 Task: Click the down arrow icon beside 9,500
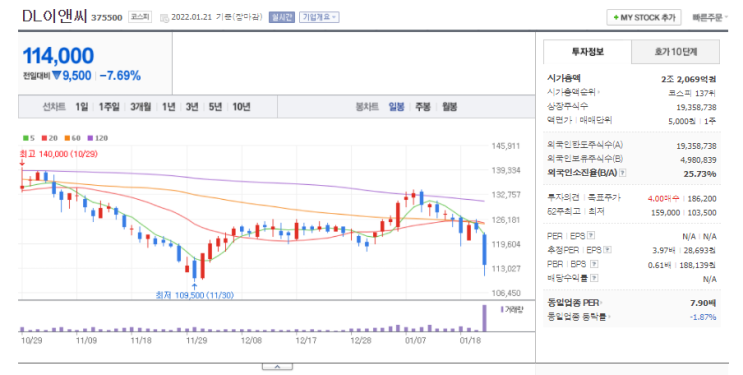pos(57,75)
